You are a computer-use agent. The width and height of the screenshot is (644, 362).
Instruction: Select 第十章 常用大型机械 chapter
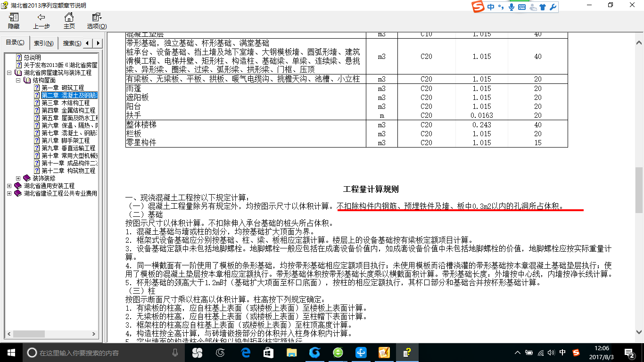pos(69,156)
